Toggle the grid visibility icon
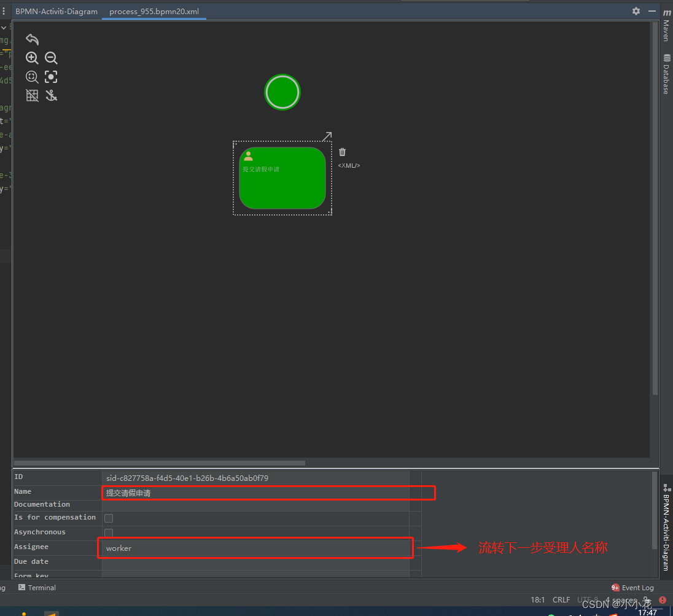The image size is (673, 616). (31, 96)
